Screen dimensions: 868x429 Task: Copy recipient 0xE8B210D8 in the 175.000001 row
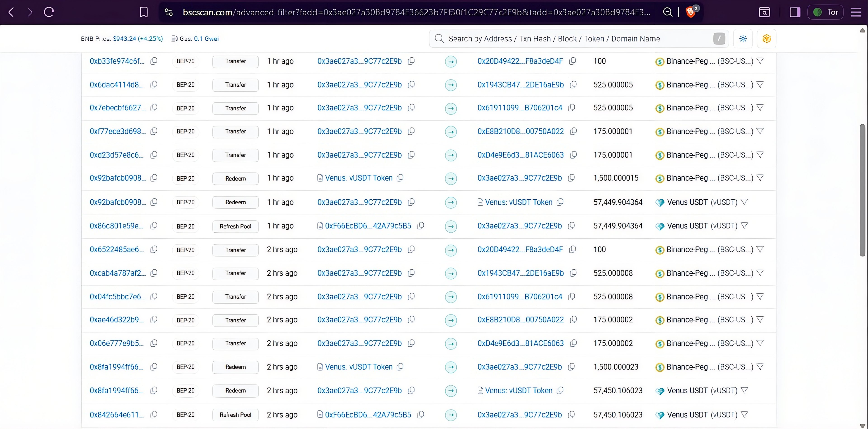point(573,132)
